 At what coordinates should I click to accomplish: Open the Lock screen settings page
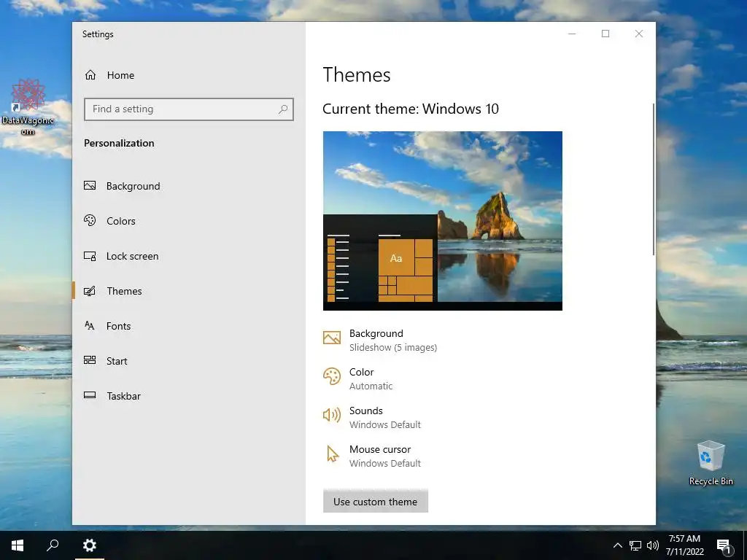point(133,256)
